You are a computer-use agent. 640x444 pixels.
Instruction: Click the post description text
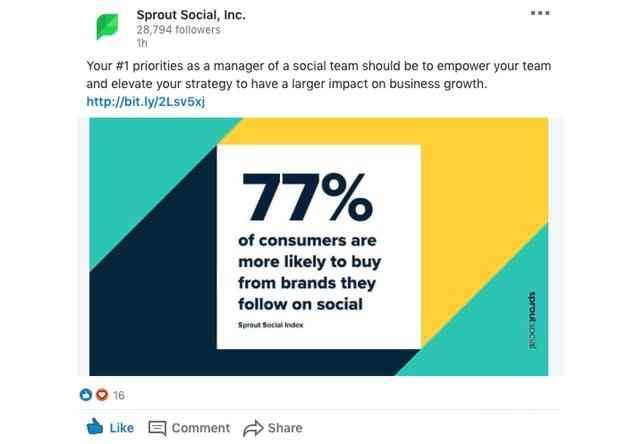point(319,75)
